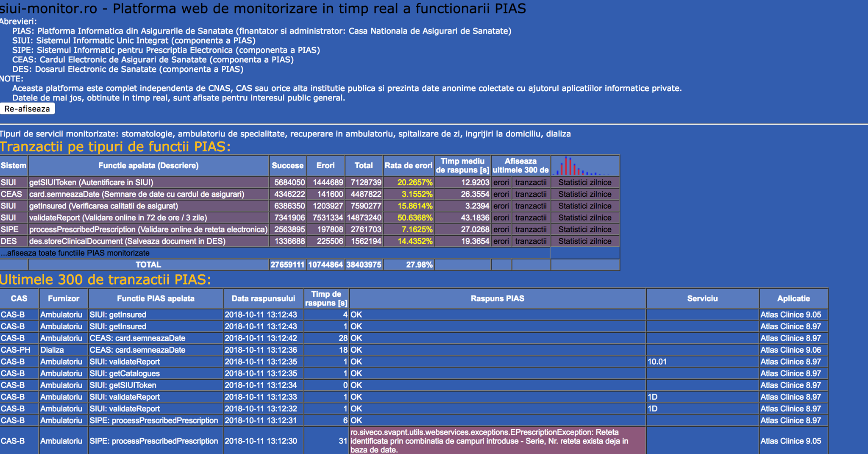Click the total successes value 27659111
The width and height of the screenshot is (868, 454).
(288, 265)
